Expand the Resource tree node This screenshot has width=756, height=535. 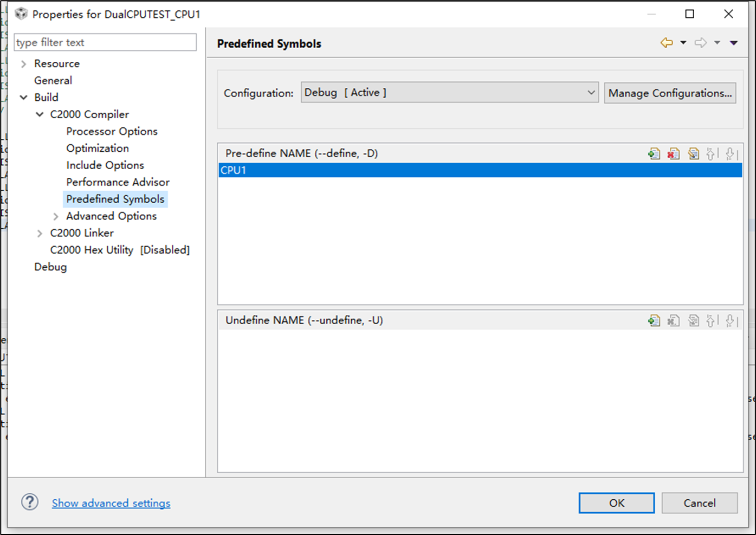click(x=23, y=64)
